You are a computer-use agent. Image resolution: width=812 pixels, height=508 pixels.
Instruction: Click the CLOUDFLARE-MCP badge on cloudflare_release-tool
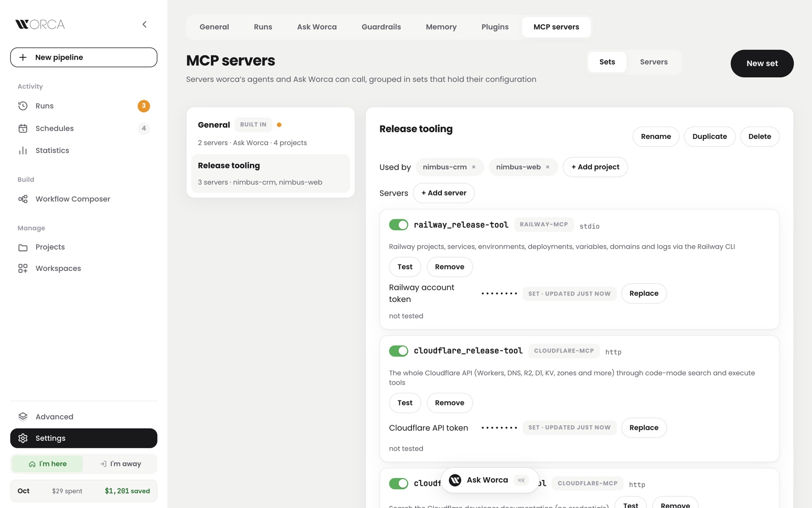pyautogui.click(x=564, y=351)
